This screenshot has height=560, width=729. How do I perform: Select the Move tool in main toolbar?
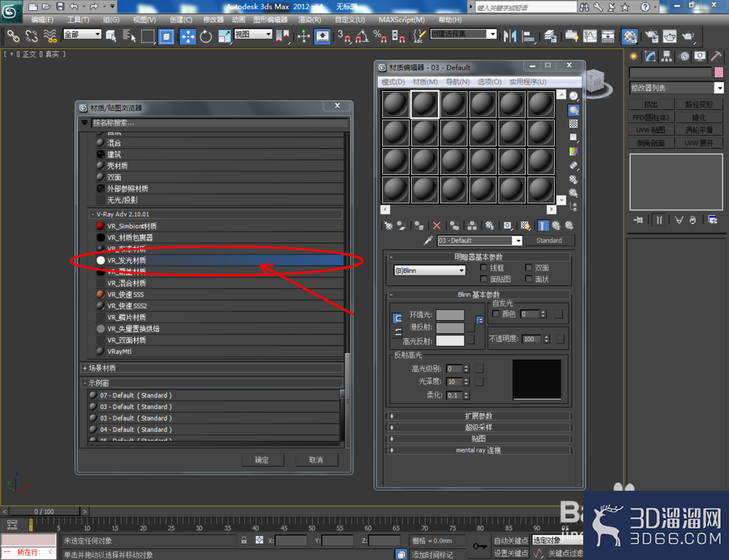(188, 36)
